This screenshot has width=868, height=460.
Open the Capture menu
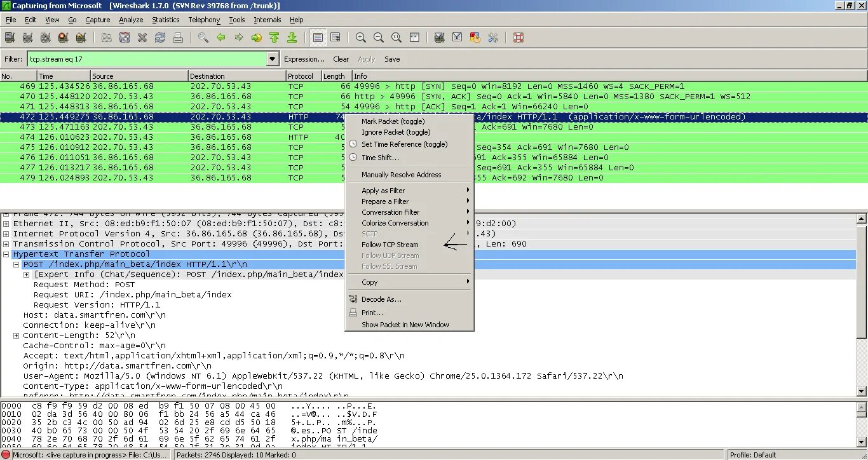click(98, 20)
